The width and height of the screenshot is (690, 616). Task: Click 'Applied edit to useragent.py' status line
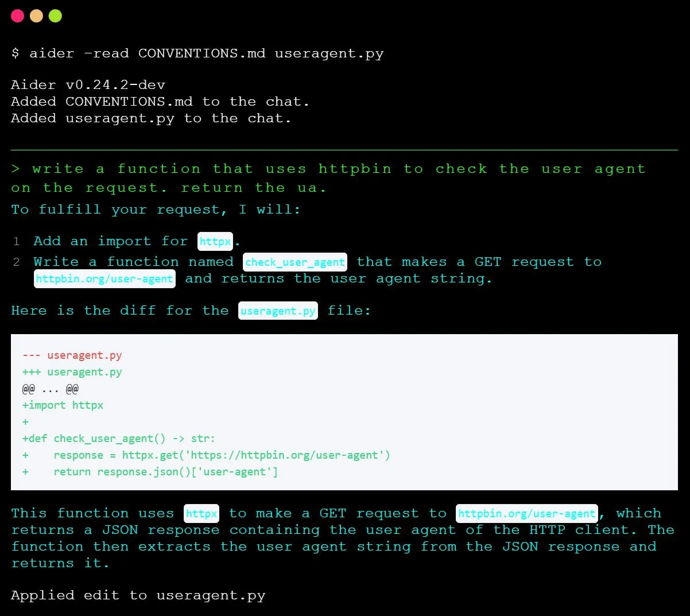tap(138, 595)
